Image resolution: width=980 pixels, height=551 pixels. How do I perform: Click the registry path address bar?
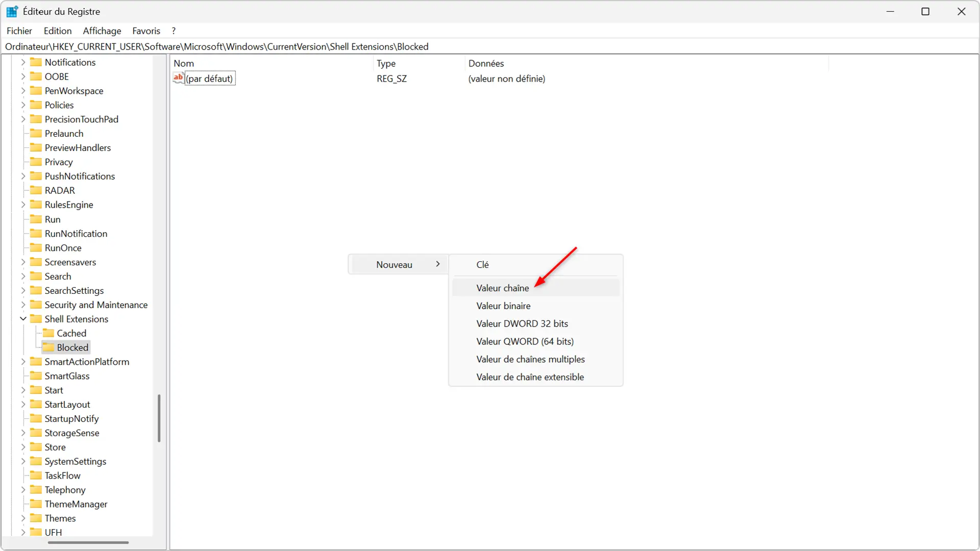[490, 46]
